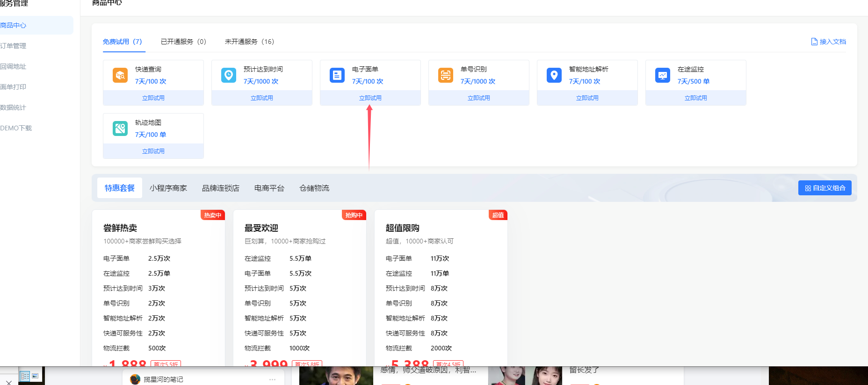Click the 揽星河的笔记 avatar icon
Viewport: 868px width, 385px height.
coord(135,379)
